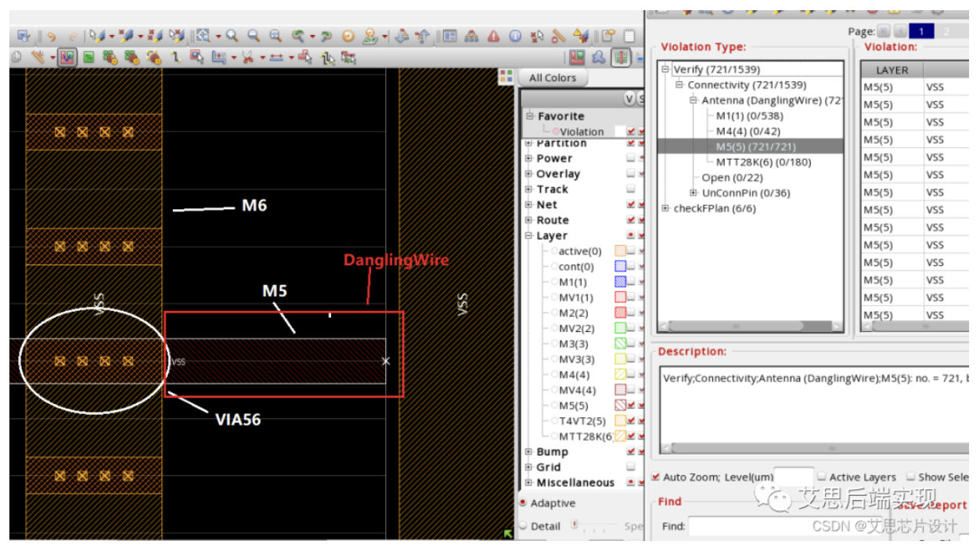Click the zoom in magnifier icon
Viewport: 980px width, 559px height.
point(232,36)
